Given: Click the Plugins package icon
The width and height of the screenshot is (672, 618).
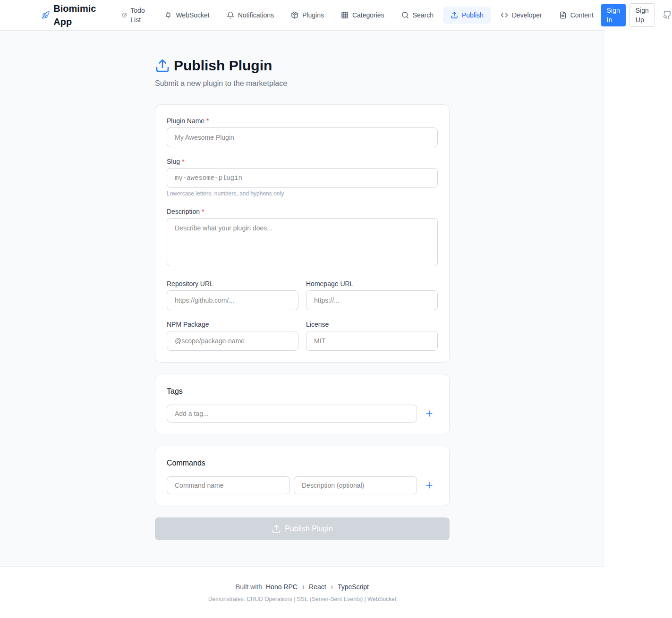Looking at the screenshot, I should click(x=295, y=15).
